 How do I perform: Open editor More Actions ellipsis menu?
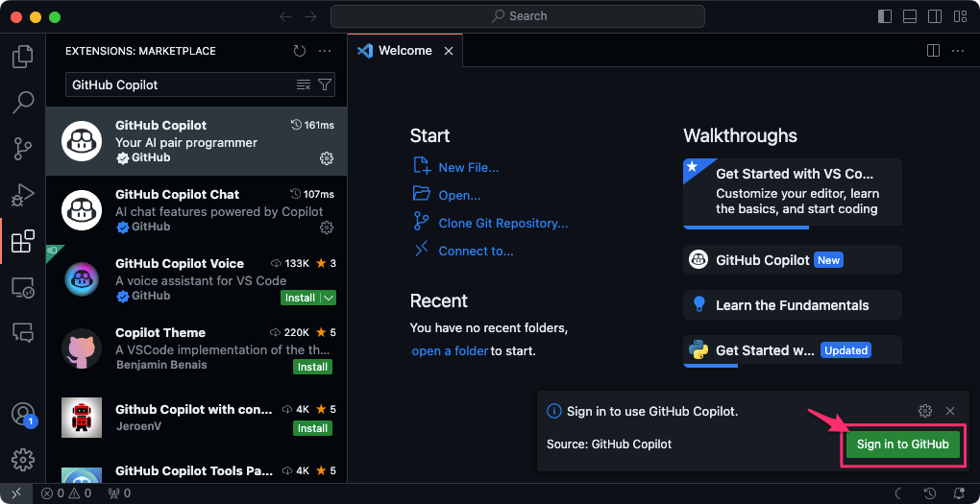(958, 51)
